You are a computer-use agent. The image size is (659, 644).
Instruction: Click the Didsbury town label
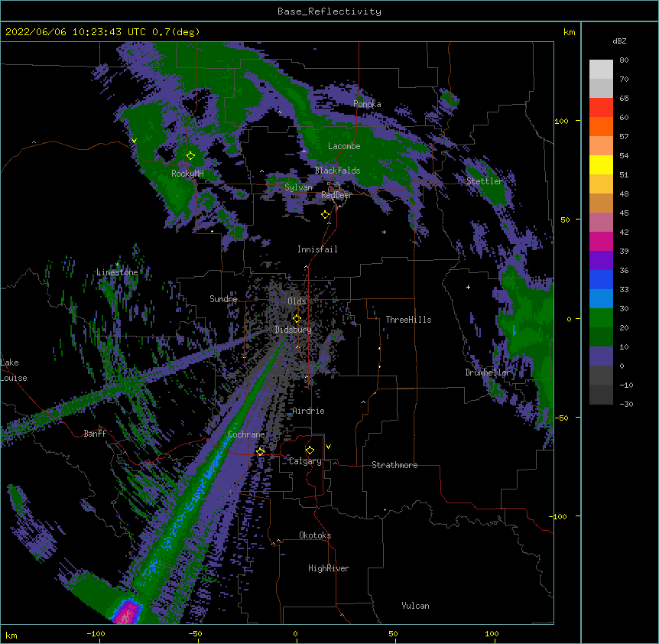tap(293, 330)
